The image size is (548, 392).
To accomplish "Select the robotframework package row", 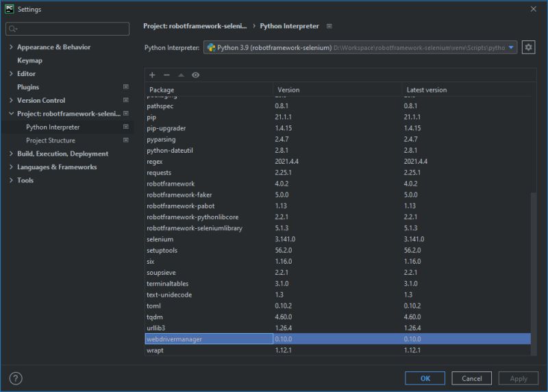I will coord(338,184).
